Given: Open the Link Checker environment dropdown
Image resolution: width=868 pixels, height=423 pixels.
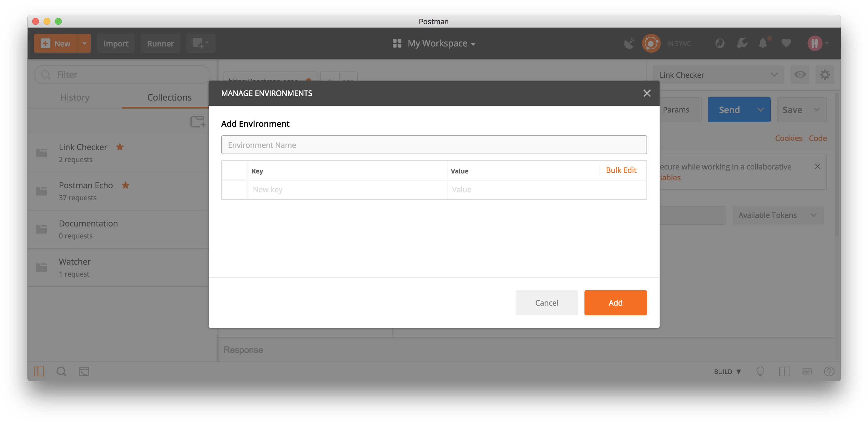Looking at the screenshot, I should tap(718, 75).
